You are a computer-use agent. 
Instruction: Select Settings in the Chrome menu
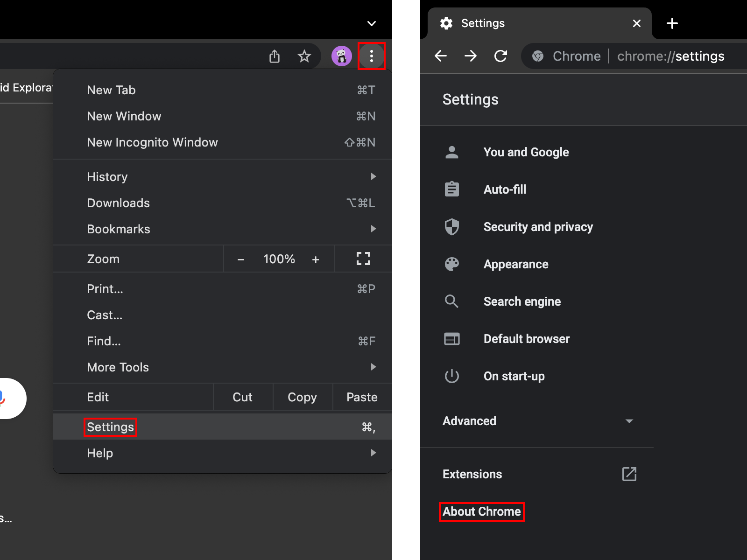click(x=111, y=427)
